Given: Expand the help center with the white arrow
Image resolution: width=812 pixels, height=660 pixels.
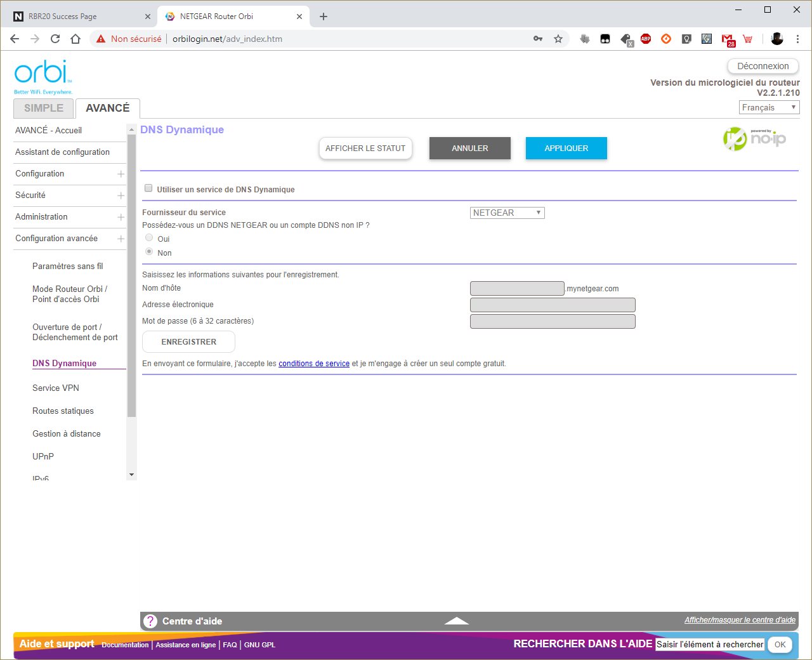Looking at the screenshot, I should click(x=457, y=621).
